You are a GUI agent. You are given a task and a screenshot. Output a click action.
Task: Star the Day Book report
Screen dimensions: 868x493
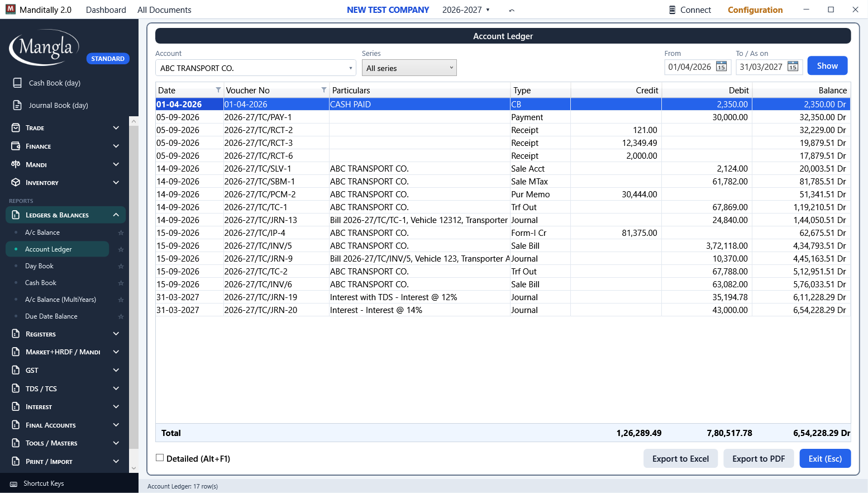121,266
